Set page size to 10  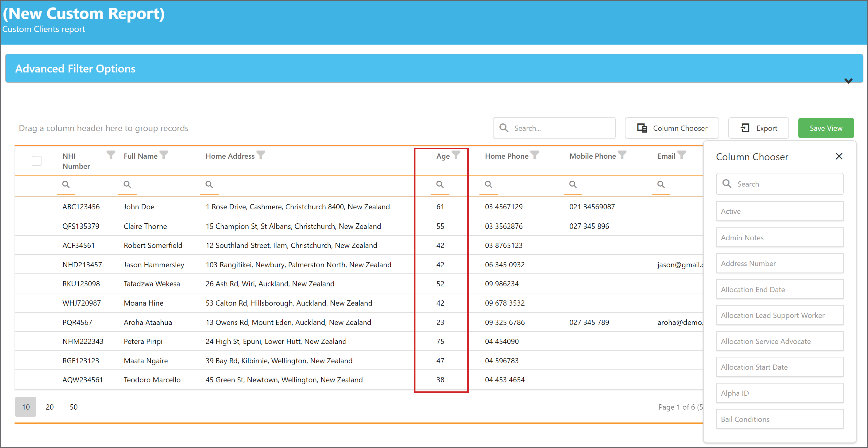click(26, 407)
